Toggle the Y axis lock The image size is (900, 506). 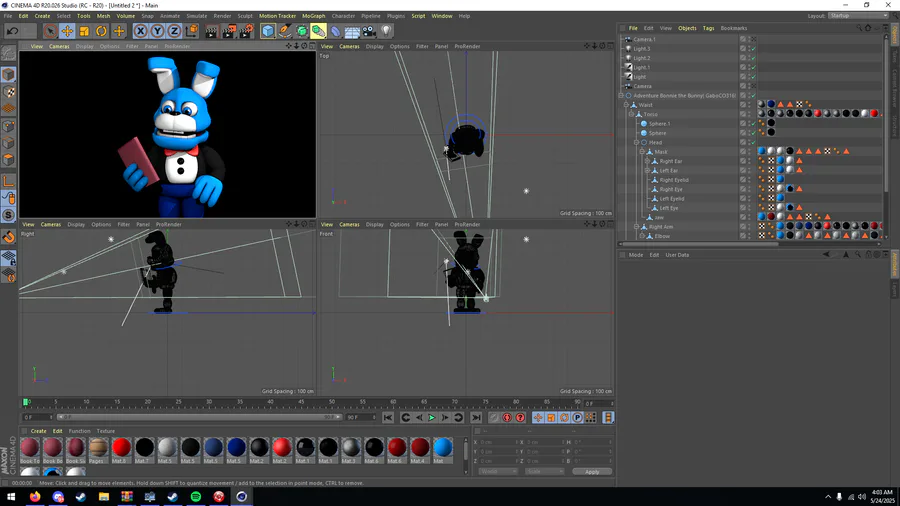pyautogui.click(x=157, y=31)
